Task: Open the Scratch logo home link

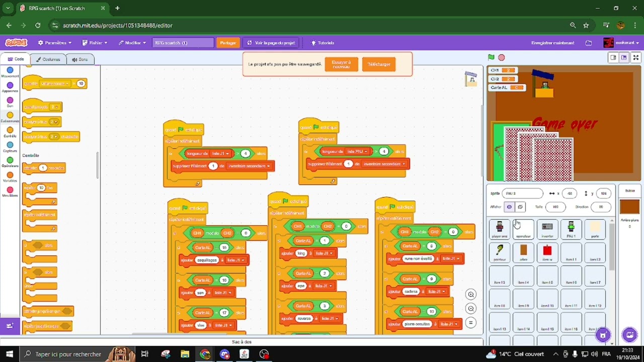Action: [16, 43]
